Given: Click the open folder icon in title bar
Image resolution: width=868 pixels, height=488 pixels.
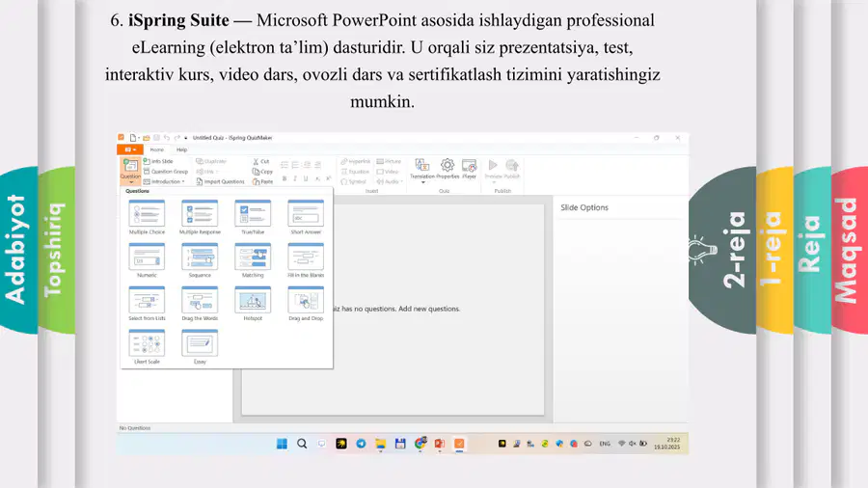Looking at the screenshot, I should pyautogui.click(x=147, y=138).
